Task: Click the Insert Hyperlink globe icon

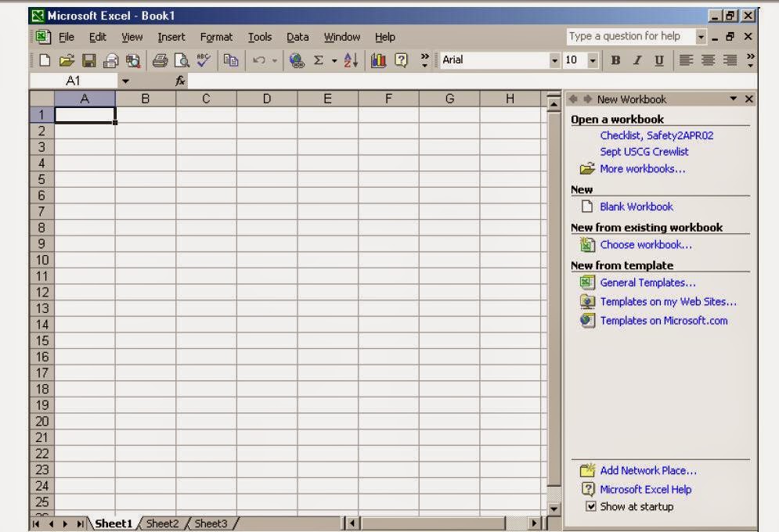Action: [297, 60]
